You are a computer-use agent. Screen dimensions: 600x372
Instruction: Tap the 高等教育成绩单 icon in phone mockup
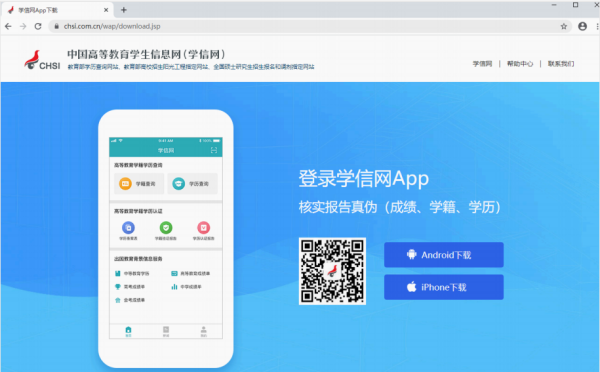click(x=174, y=274)
